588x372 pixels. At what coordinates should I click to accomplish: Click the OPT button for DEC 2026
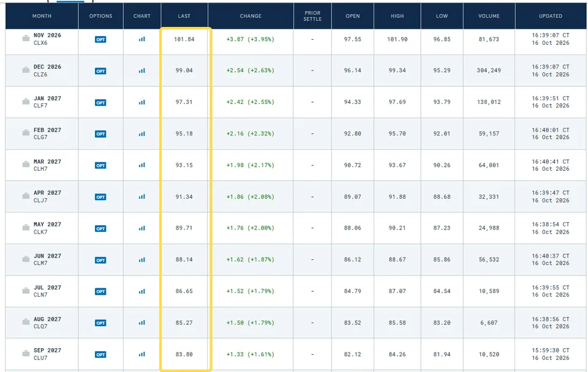(100, 71)
